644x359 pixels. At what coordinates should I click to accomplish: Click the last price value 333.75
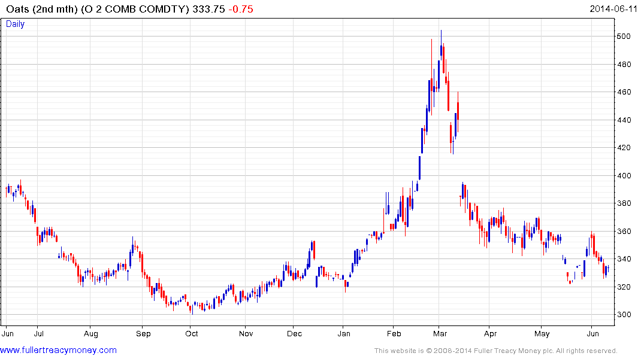pyautogui.click(x=208, y=9)
